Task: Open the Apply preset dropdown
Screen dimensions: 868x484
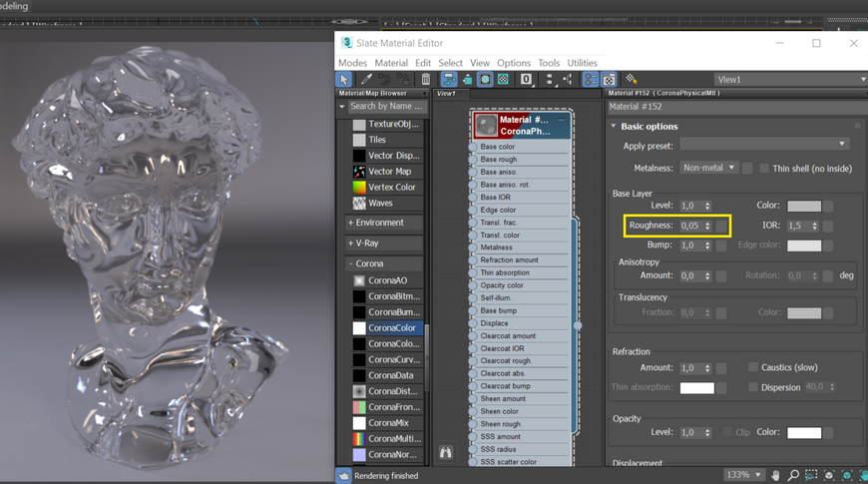Action: tap(763, 145)
